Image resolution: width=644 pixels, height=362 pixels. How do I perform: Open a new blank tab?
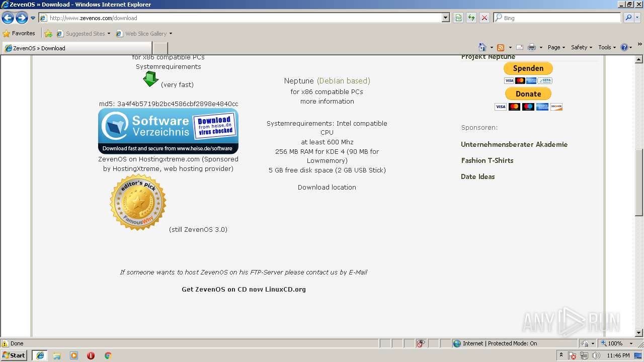160,48
